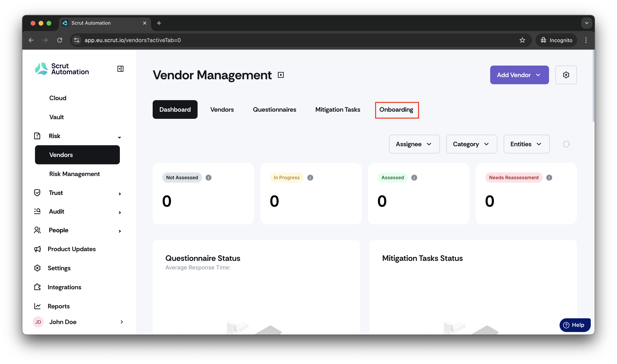The image size is (617, 364).
Task: Click the refresh filters icon
Action: point(566,144)
